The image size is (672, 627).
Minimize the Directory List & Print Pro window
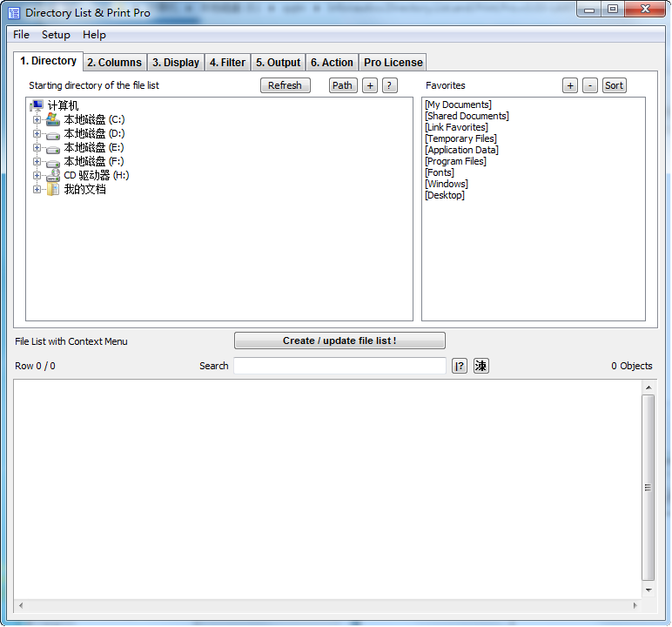point(589,10)
